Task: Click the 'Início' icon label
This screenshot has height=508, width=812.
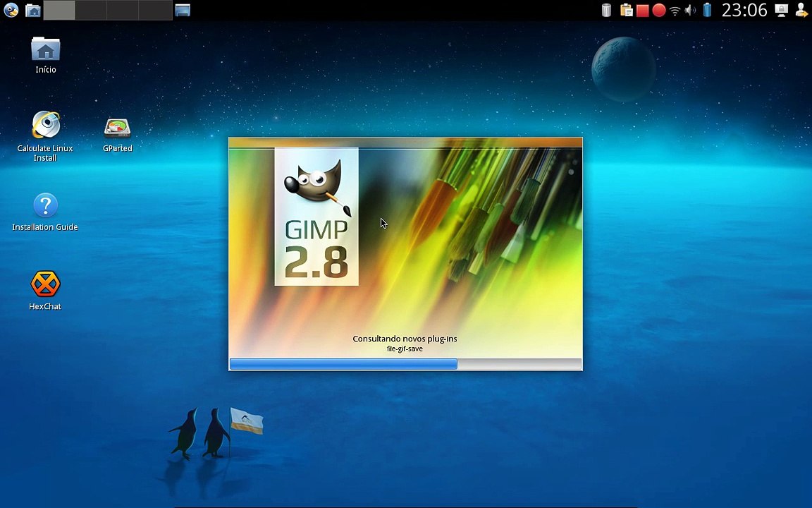Action: pyautogui.click(x=46, y=69)
